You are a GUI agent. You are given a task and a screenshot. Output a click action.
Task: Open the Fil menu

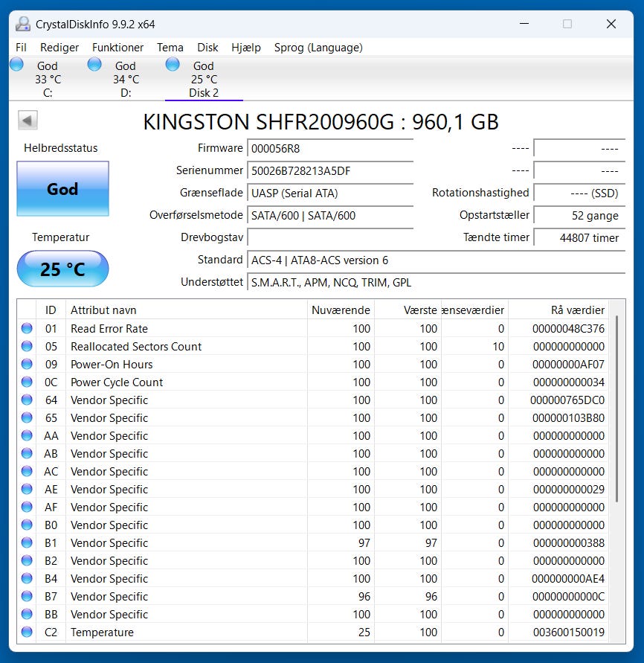pos(21,48)
